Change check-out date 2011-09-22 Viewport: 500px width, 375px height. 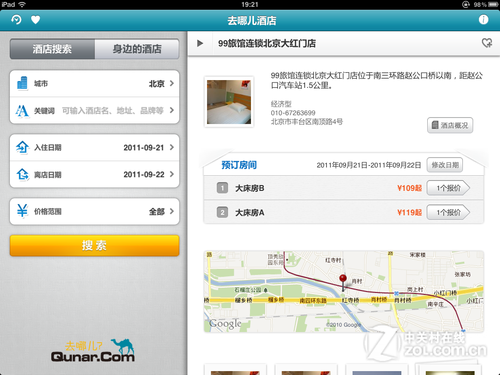(x=95, y=174)
